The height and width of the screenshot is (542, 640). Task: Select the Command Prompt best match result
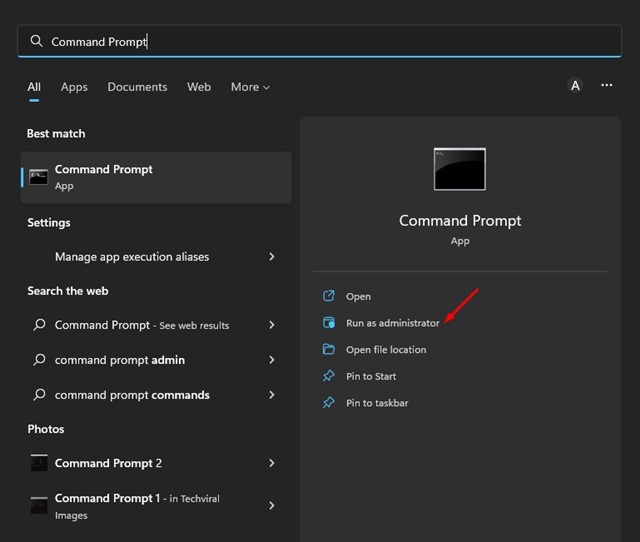point(156,177)
